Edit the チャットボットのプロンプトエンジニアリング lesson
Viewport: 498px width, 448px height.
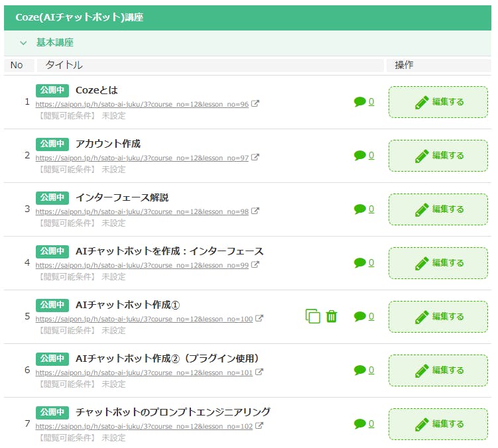(438, 424)
